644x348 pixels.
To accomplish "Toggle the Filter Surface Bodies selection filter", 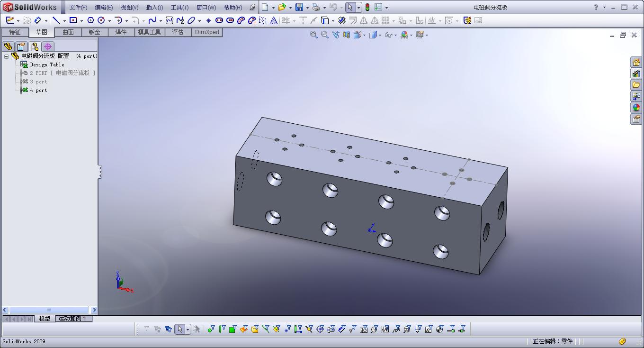I will point(244,329).
